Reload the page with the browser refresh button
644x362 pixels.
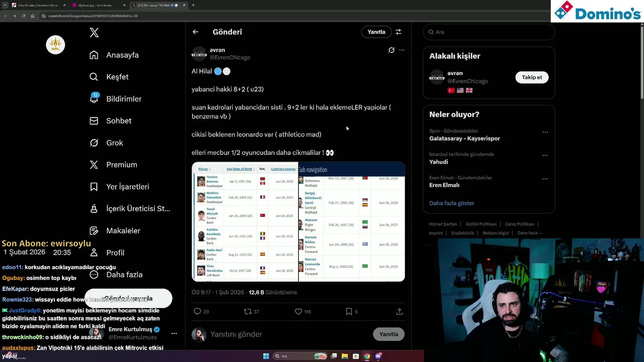coord(23,16)
